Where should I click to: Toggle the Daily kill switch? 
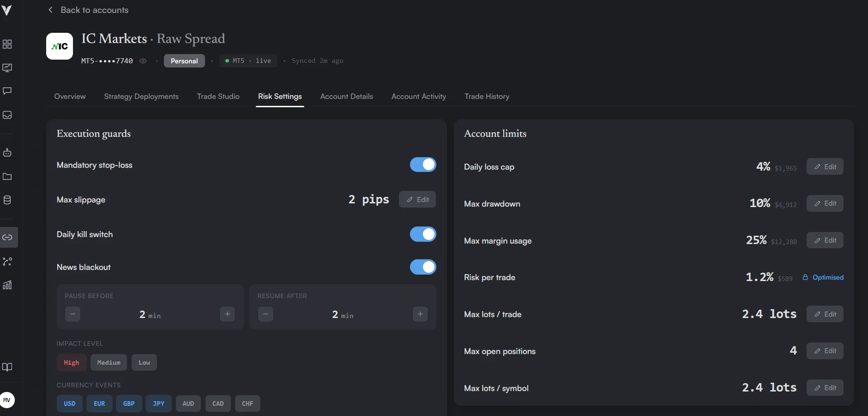[x=423, y=234]
